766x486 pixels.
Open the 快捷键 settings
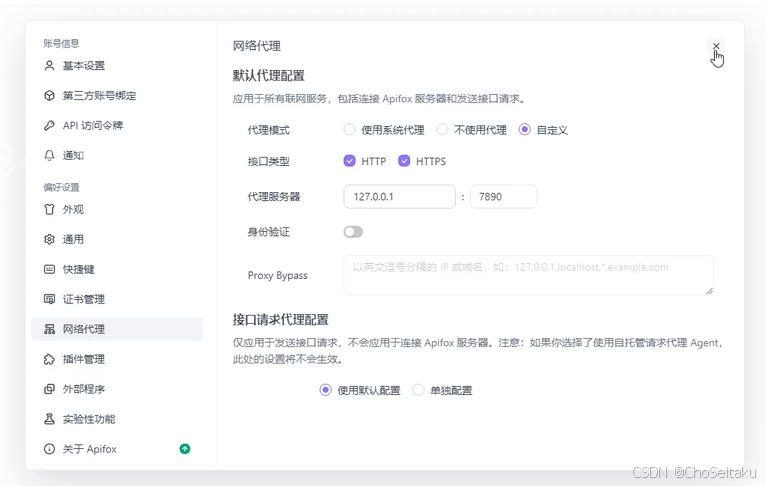(117, 269)
